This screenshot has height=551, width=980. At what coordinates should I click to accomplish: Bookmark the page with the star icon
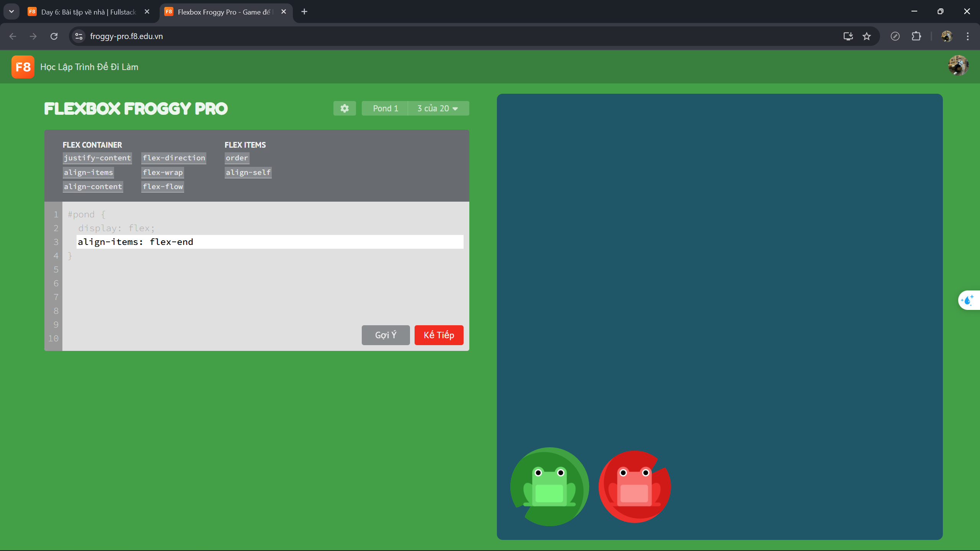(867, 36)
